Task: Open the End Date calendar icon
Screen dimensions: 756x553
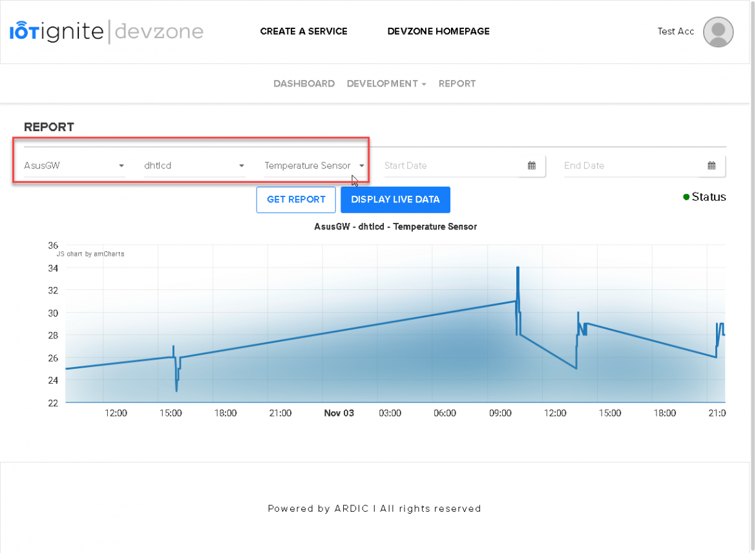Action: [711, 165]
